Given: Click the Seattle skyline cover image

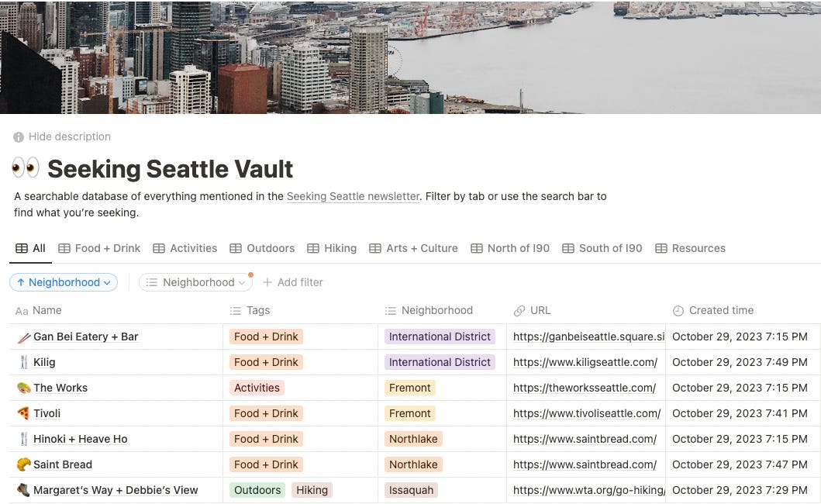Looking at the screenshot, I should pyautogui.click(x=411, y=57).
